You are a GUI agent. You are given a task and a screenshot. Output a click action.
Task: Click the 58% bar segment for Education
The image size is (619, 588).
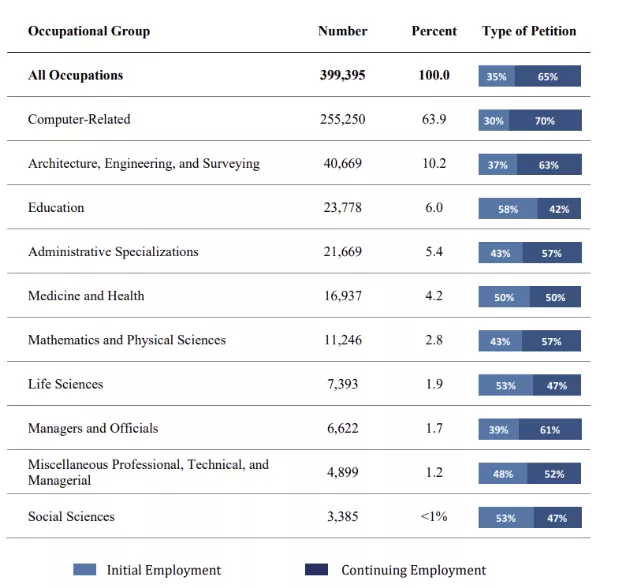click(x=508, y=208)
